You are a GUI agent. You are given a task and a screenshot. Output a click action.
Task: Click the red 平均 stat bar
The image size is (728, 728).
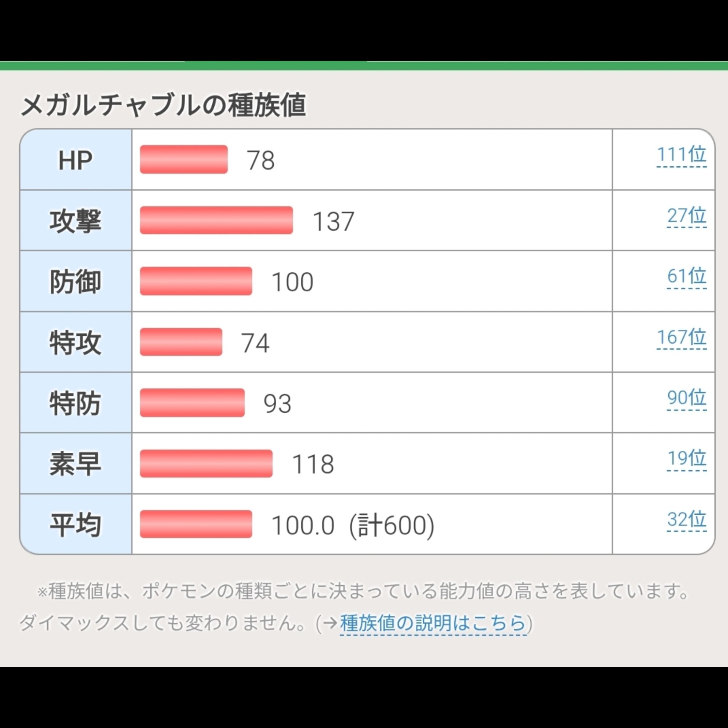point(196,524)
